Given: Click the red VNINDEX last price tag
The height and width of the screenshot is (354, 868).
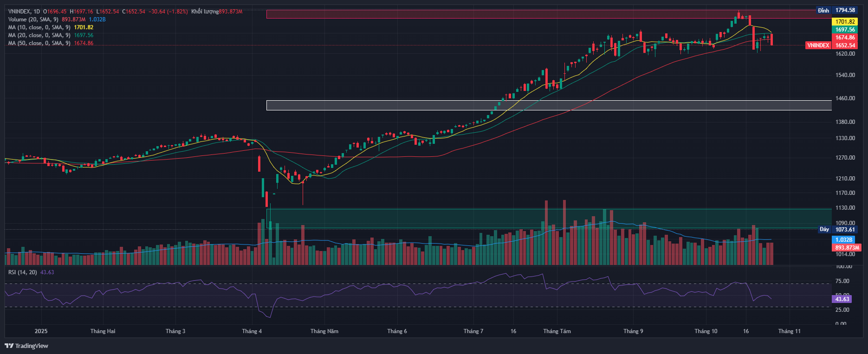Looking at the screenshot, I should coord(831,45).
